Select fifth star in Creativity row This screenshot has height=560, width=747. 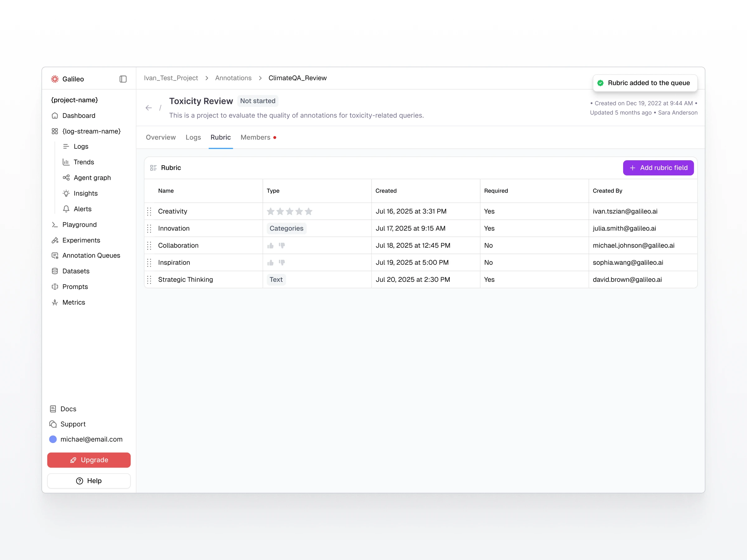tap(309, 211)
